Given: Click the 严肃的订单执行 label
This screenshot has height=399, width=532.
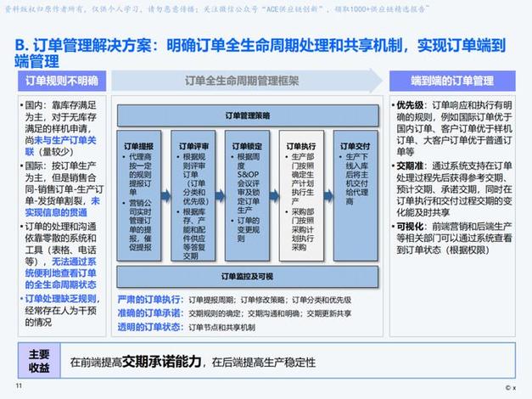Looking at the screenshot, I should point(150,300).
